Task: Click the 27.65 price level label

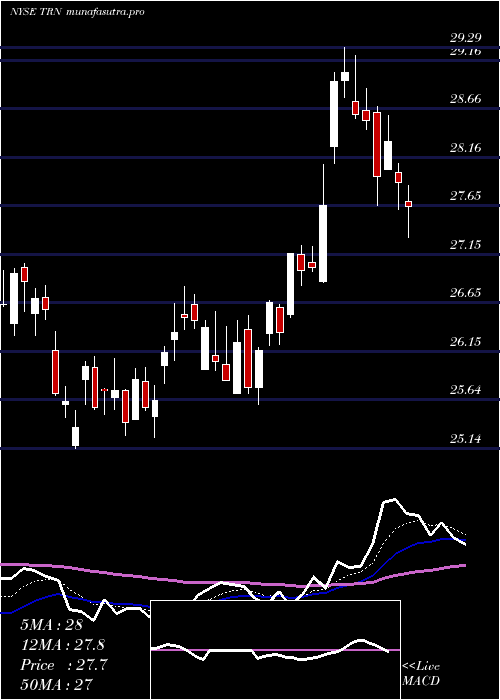Action: (x=465, y=196)
